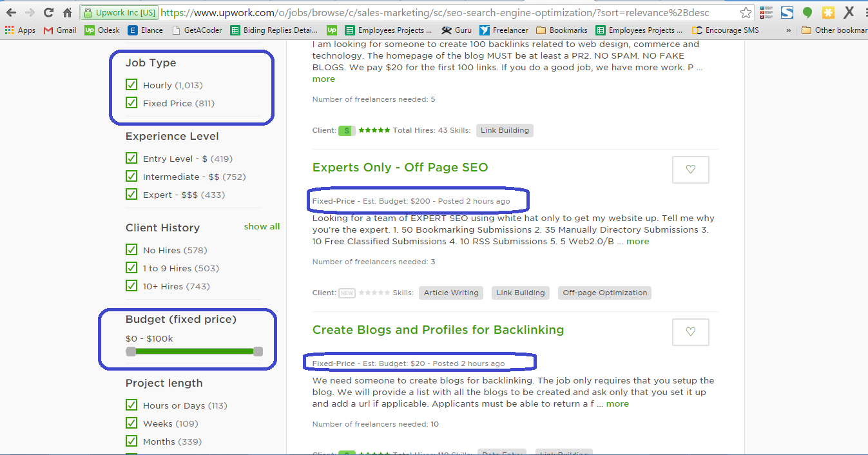Click the Off-page Optimization skill tag
868x455 pixels.
click(x=604, y=293)
